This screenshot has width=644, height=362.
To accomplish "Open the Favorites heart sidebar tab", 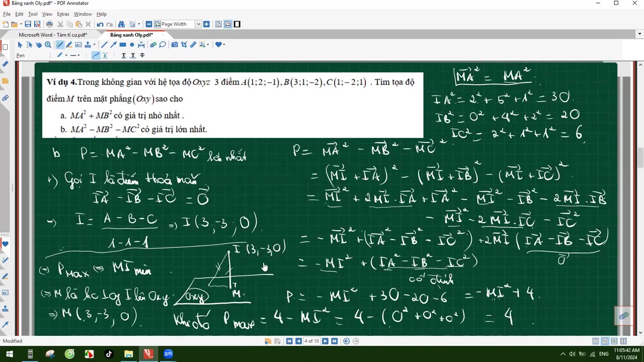I will tap(5, 244).
